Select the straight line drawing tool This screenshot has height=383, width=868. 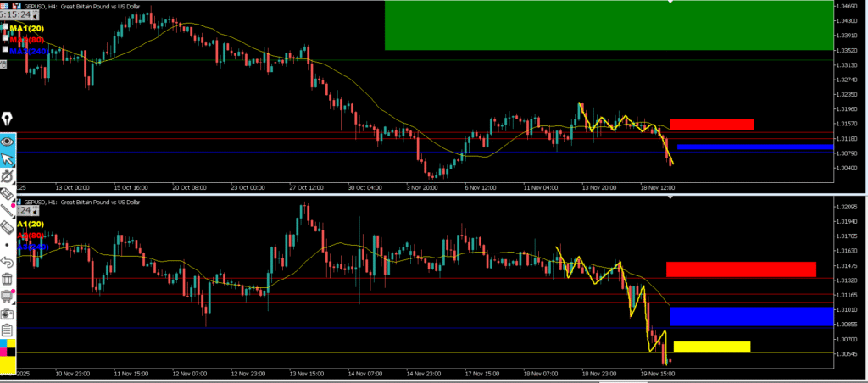[x=8, y=210]
